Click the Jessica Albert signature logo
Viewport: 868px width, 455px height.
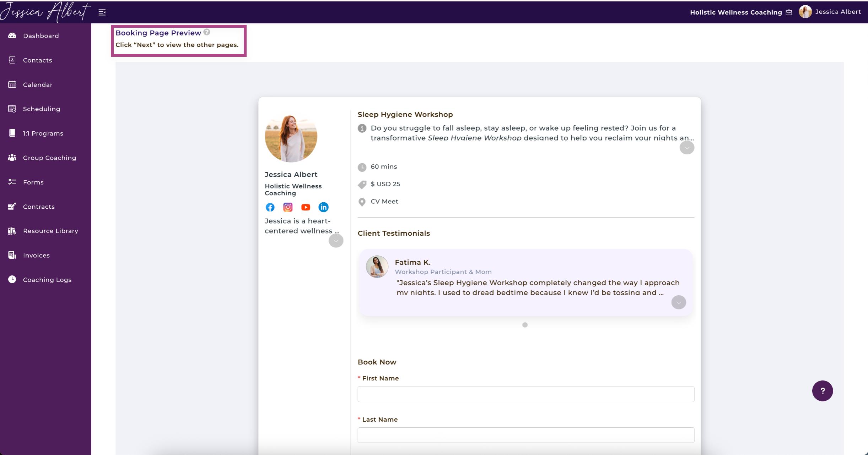(44, 12)
